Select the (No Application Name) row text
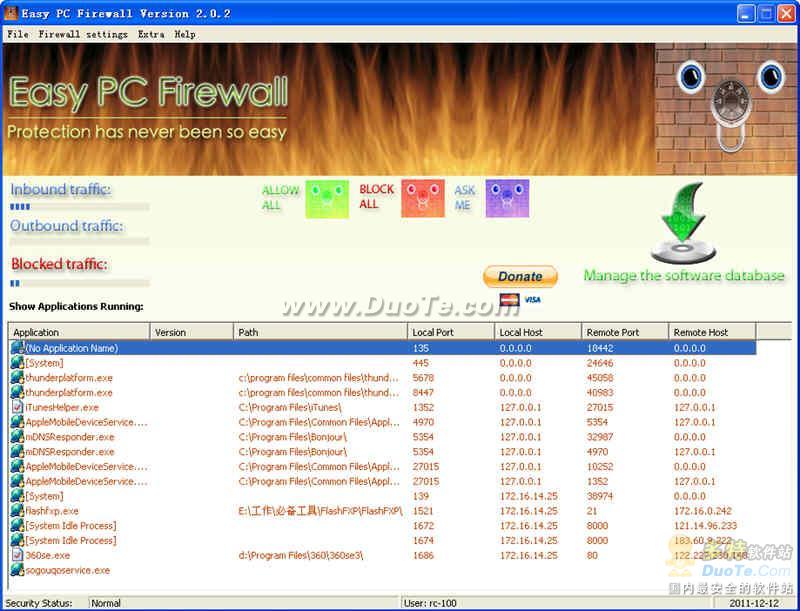The image size is (800, 611). pos(72,348)
